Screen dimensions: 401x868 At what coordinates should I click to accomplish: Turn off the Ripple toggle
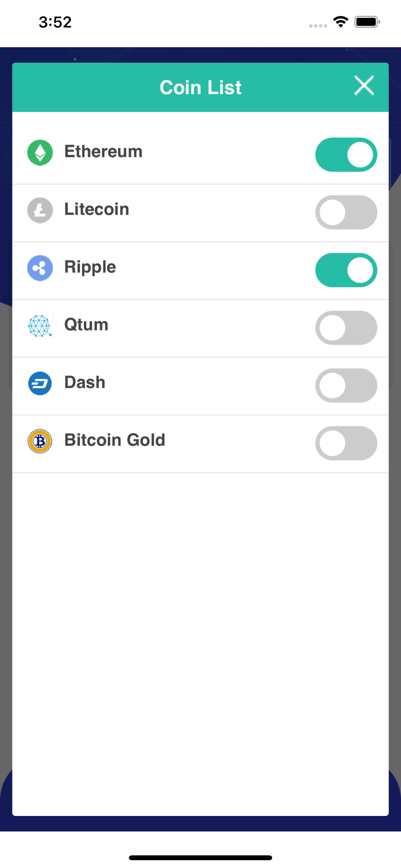point(346,270)
